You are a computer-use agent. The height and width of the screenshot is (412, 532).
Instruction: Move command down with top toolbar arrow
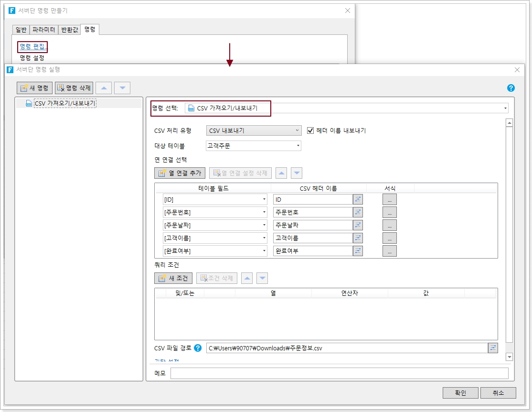pos(122,88)
